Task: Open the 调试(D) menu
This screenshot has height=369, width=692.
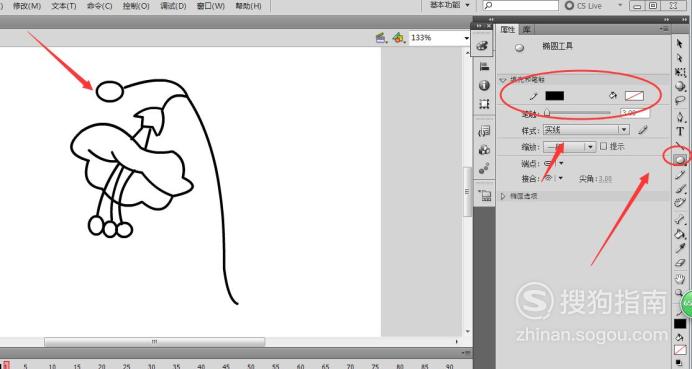Action: click(173, 6)
